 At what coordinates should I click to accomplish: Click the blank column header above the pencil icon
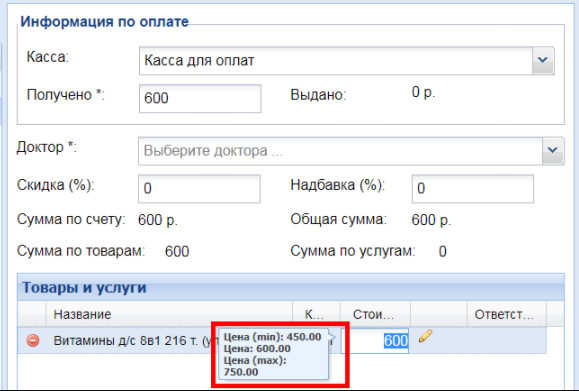[x=439, y=314]
